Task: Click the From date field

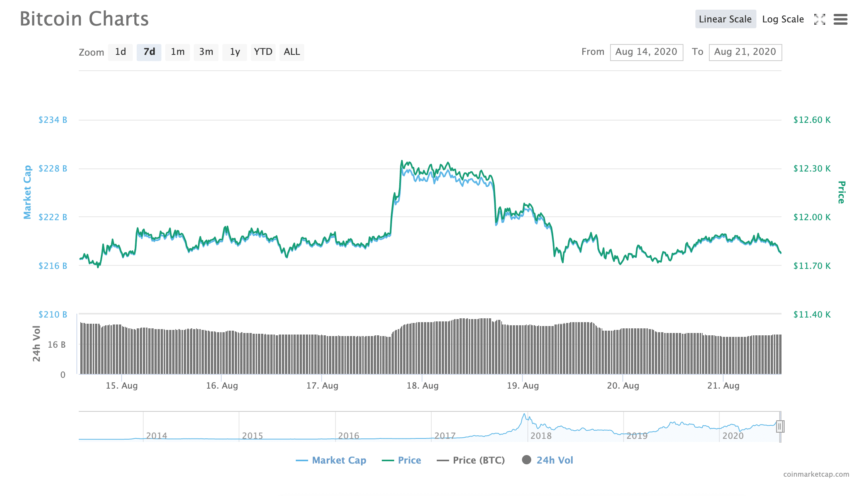Action: [x=646, y=52]
